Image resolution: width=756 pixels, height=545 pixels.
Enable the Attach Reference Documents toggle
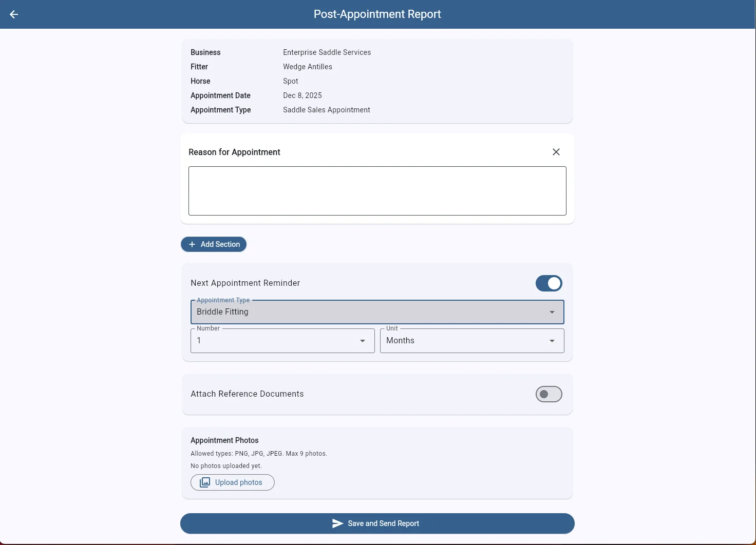pyautogui.click(x=549, y=394)
